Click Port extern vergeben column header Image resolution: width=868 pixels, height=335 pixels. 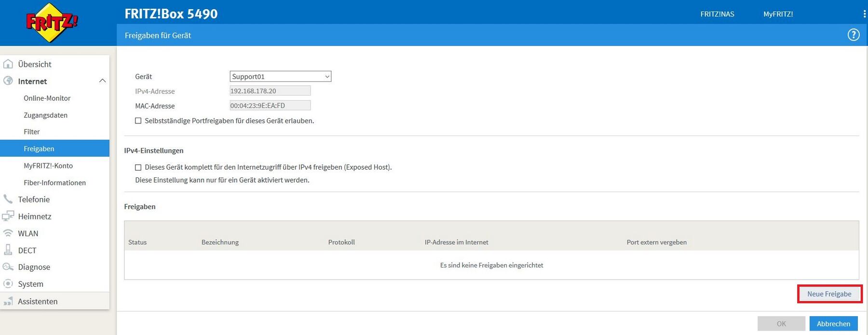point(657,242)
